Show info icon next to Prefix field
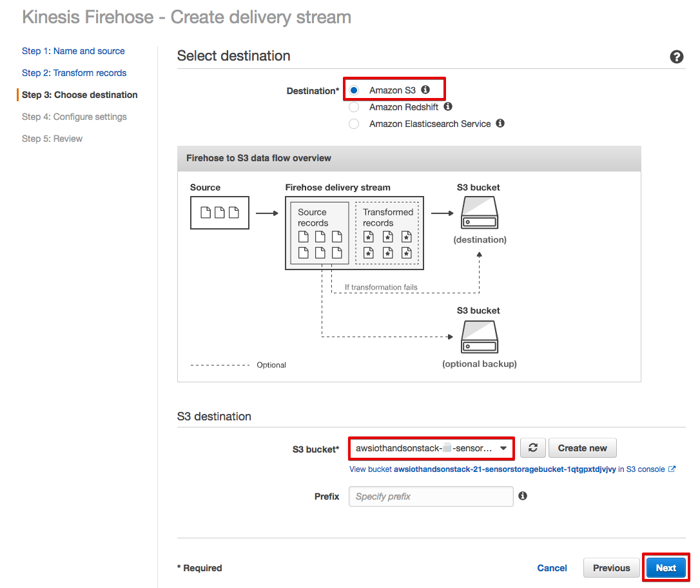Screen dimensions: 700x588 click(522, 496)
